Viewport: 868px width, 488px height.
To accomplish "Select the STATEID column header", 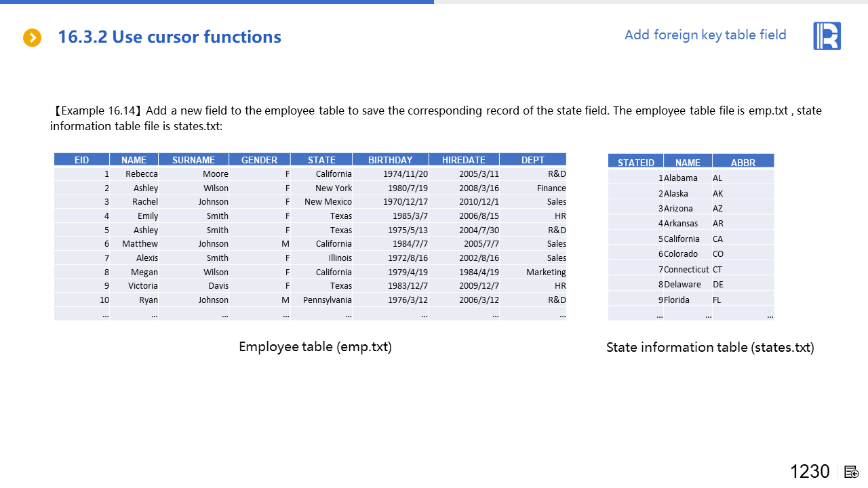I will coord(635,163).
